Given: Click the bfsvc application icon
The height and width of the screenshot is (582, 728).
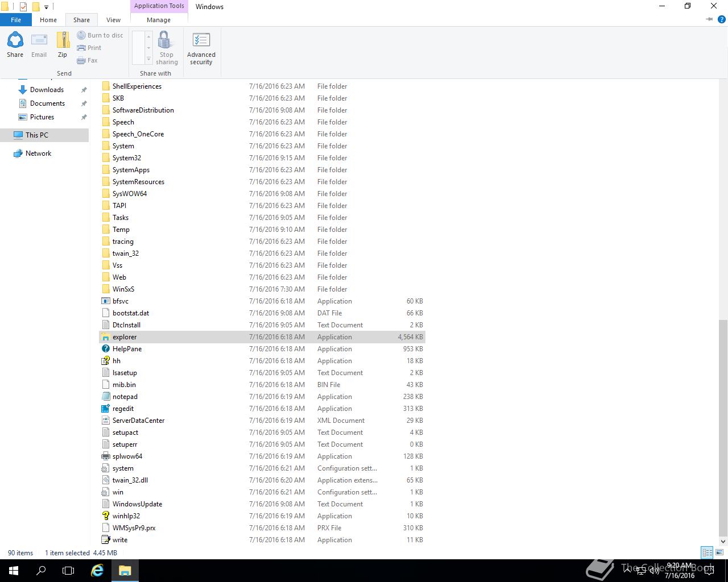Looking at the screenshot, I should coord(105,301).
